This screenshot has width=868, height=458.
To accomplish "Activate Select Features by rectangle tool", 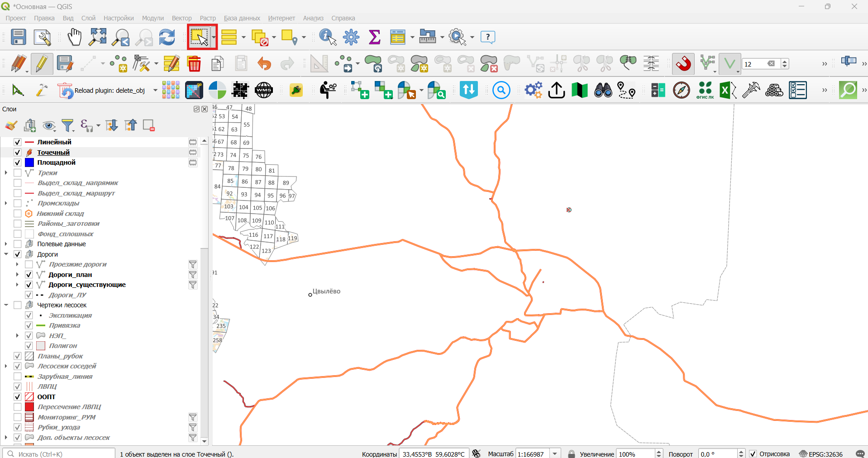I will (x=199, y=37).
